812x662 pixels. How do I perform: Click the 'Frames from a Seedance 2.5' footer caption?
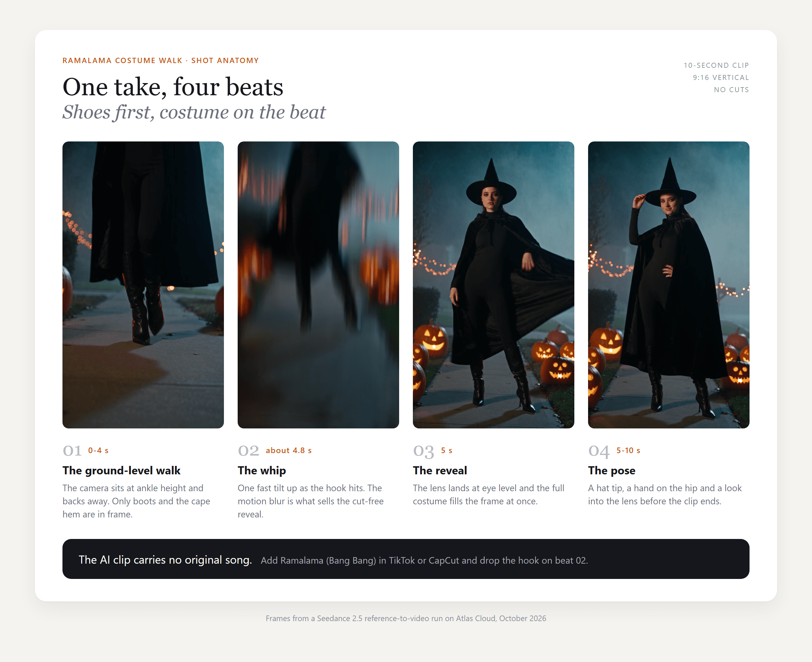tap(406, 619)
